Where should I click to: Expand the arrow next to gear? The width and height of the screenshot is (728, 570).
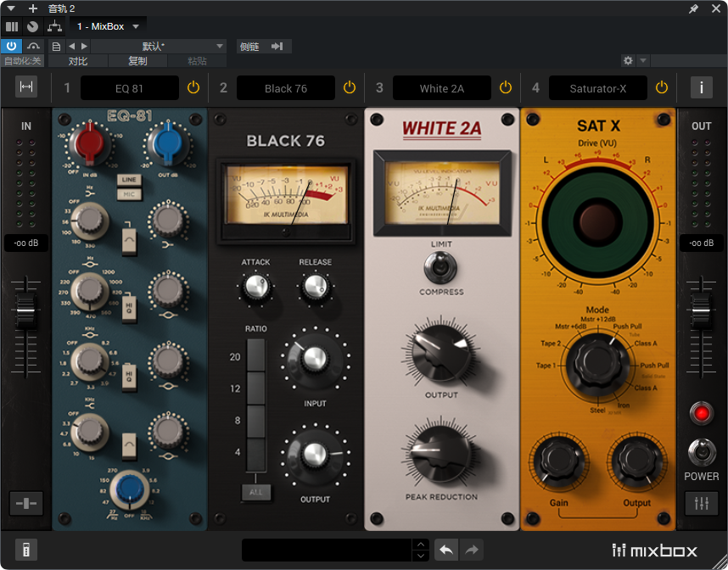pos(643,60)
